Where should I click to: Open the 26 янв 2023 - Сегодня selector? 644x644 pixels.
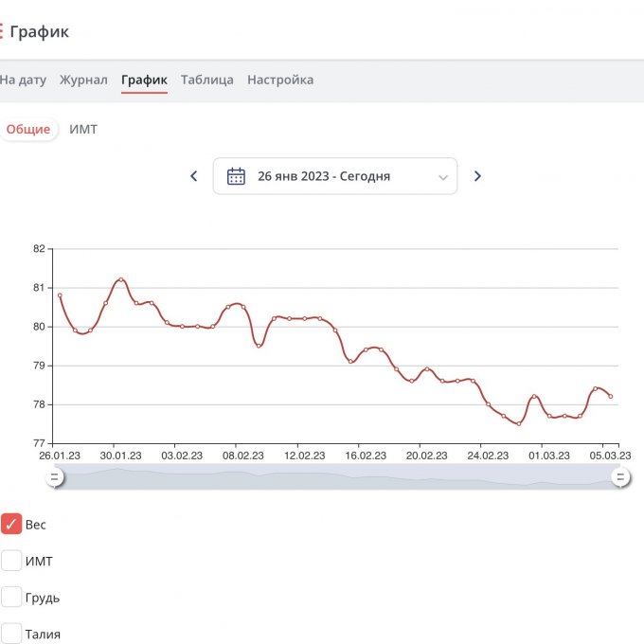click(x=324, y=176)
